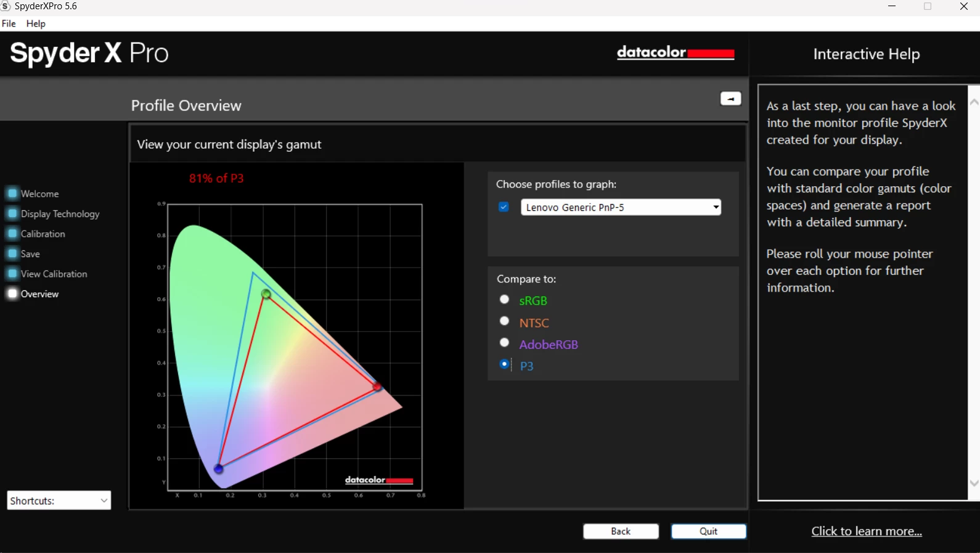980x553 pixels.
Task: Click the Overview step indicator icon
Action: click(12, 293)
